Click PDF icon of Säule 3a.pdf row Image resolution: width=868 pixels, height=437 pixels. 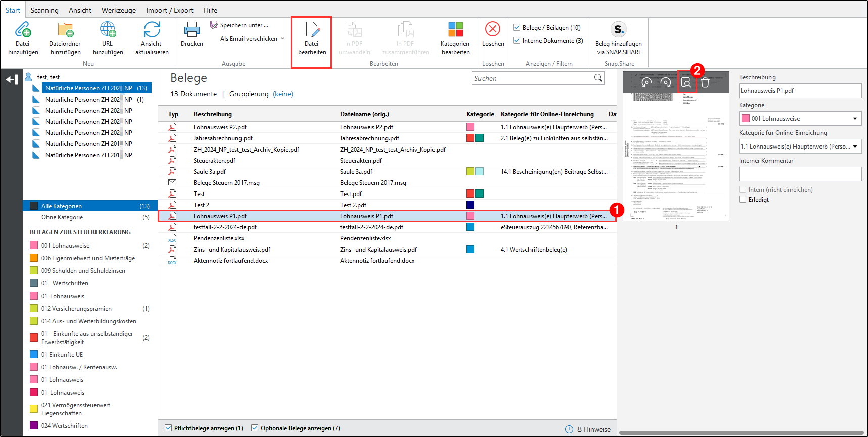pyautogui.click(x=172, y=172)
